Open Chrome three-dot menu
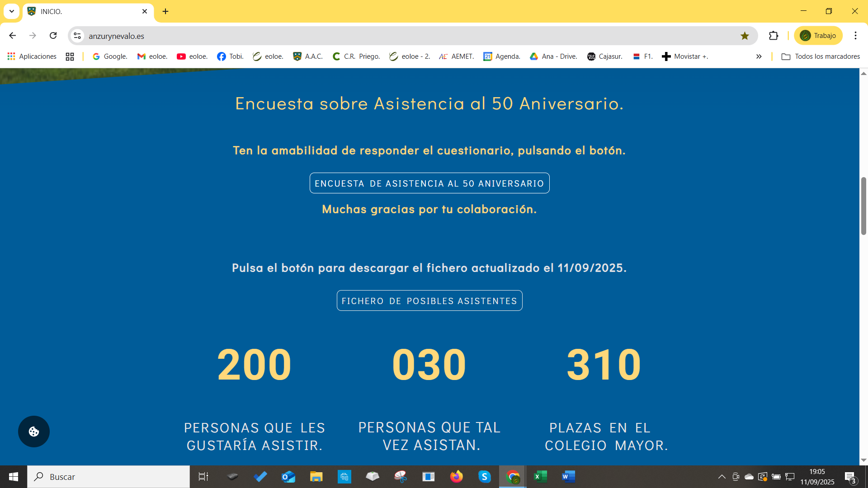868x488 pixels. point(855,36)
